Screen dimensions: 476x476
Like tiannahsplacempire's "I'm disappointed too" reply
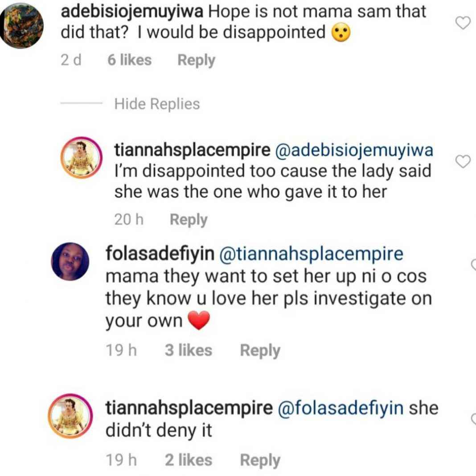pyautogui.click(x=464, y=162)
